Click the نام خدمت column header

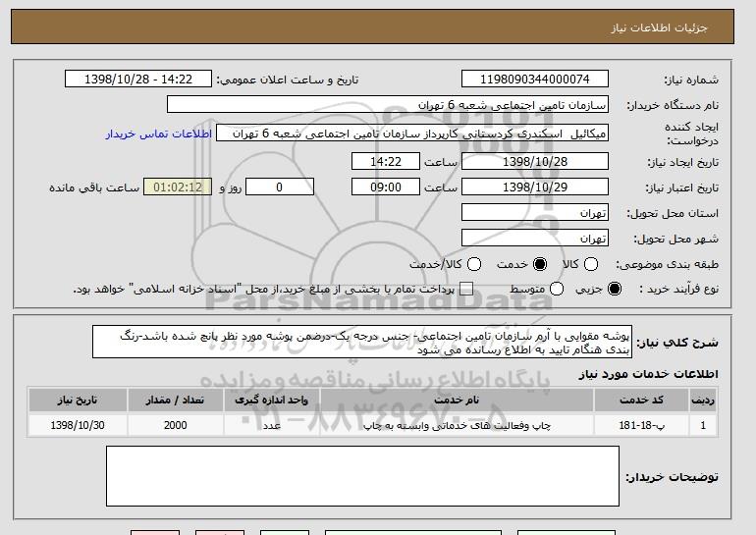(457, 401)
